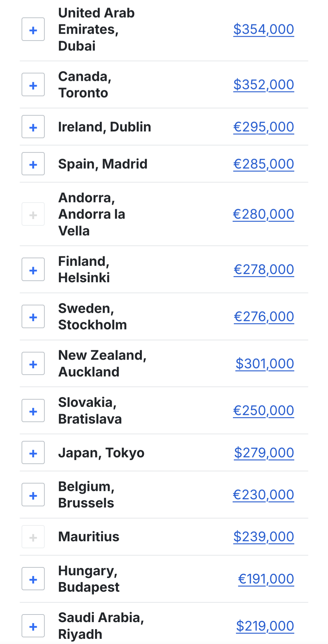
Task: Click the plus icon beside Japan, Tokyo
Action: (33, 453)
